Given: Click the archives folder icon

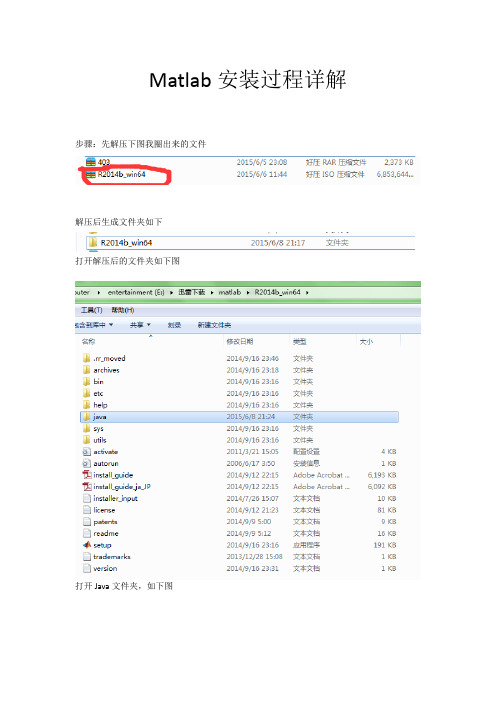Looking at the screenshot, I should point(86,370).
